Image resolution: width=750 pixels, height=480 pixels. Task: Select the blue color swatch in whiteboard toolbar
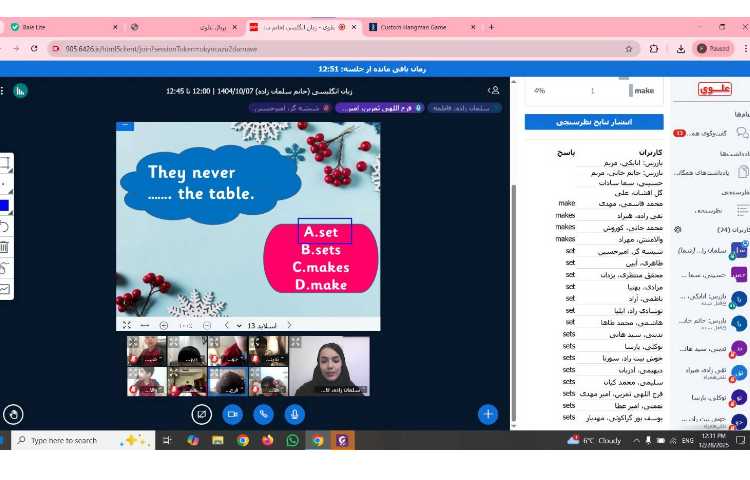click(x=5, y=206)
